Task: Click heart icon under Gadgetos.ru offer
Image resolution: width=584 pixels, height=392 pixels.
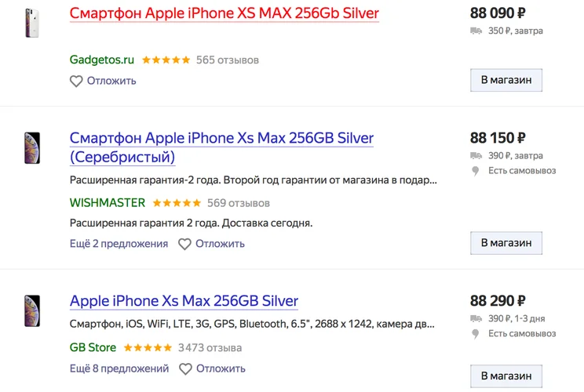Action: [x=76, y=81]
